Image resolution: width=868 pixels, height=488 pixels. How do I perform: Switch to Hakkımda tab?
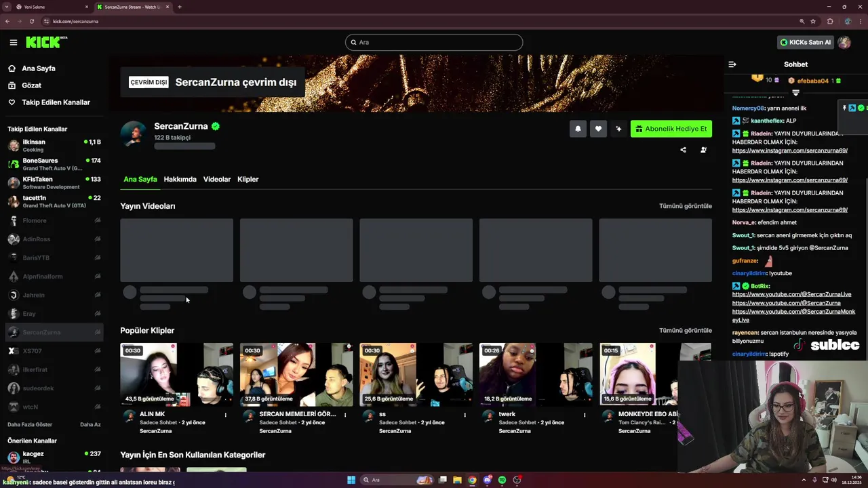(x=180, y=179)
